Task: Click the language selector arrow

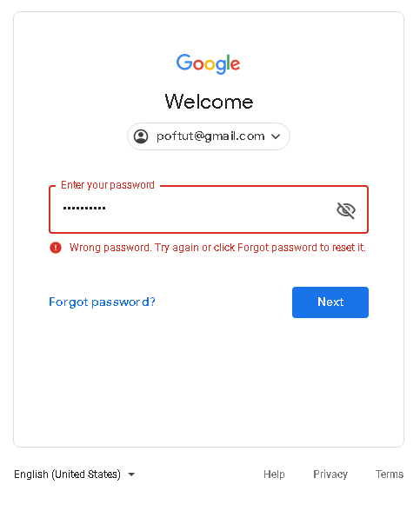Action: click(x=131, y=474)
